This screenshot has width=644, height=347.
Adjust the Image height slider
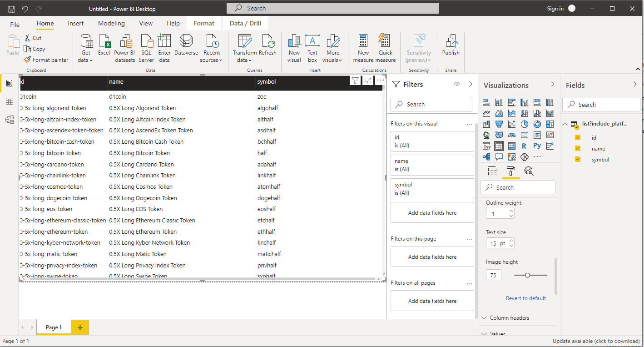527,275
